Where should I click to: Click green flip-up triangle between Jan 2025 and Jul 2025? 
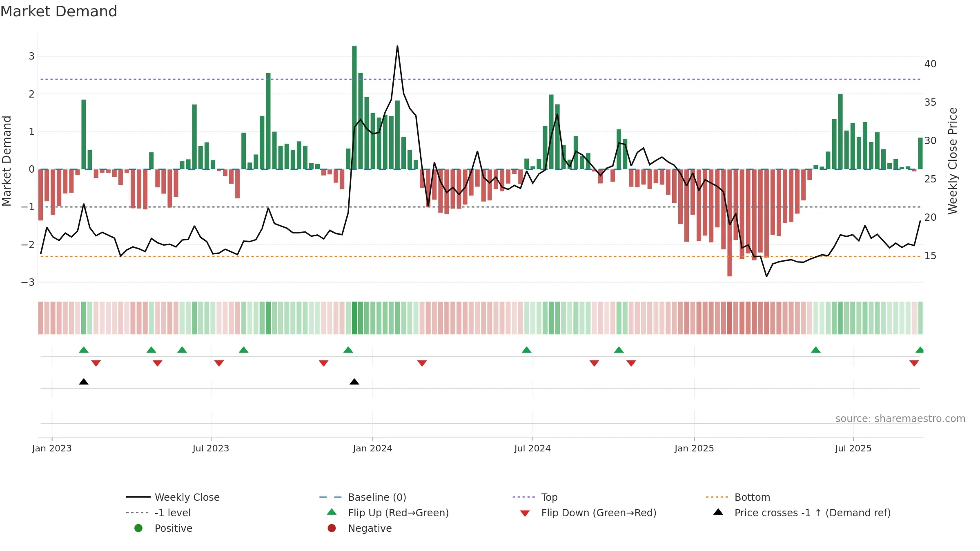(816, 350)
